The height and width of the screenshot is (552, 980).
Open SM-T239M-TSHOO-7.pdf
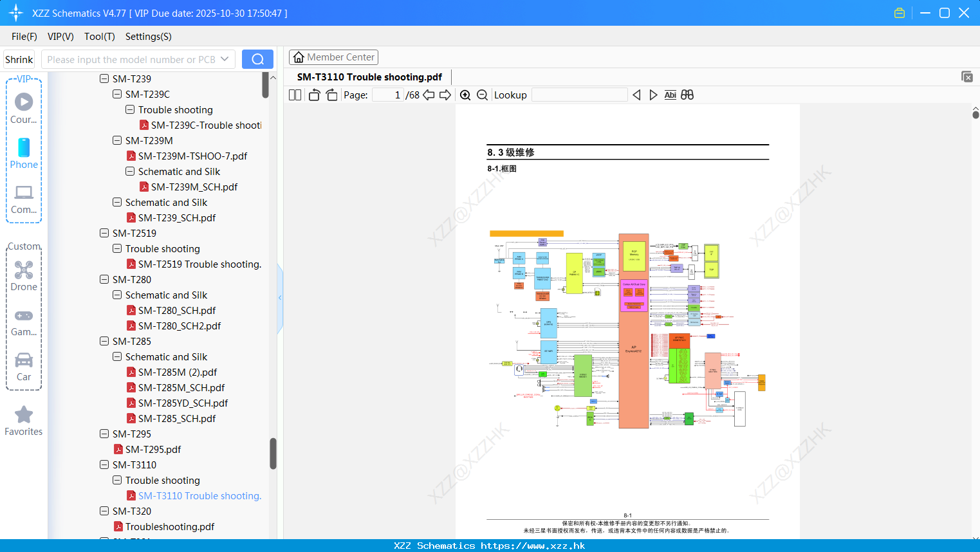tap(187, 156)
